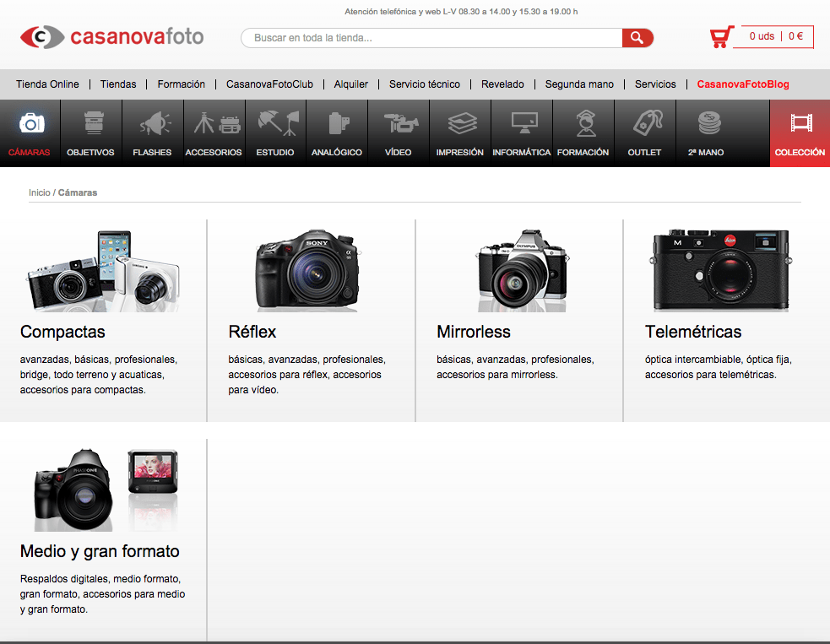Open the Telemétricas category heading
The image size is (830, 644).
[693, 332]
